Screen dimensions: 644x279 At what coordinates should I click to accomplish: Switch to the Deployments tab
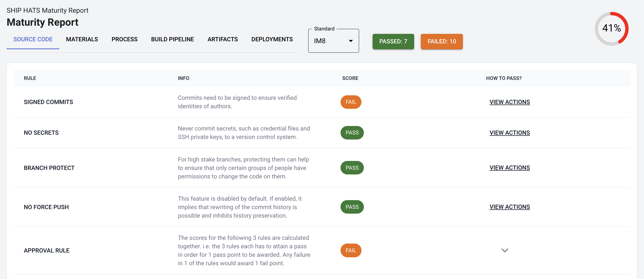tap(272, 39)
